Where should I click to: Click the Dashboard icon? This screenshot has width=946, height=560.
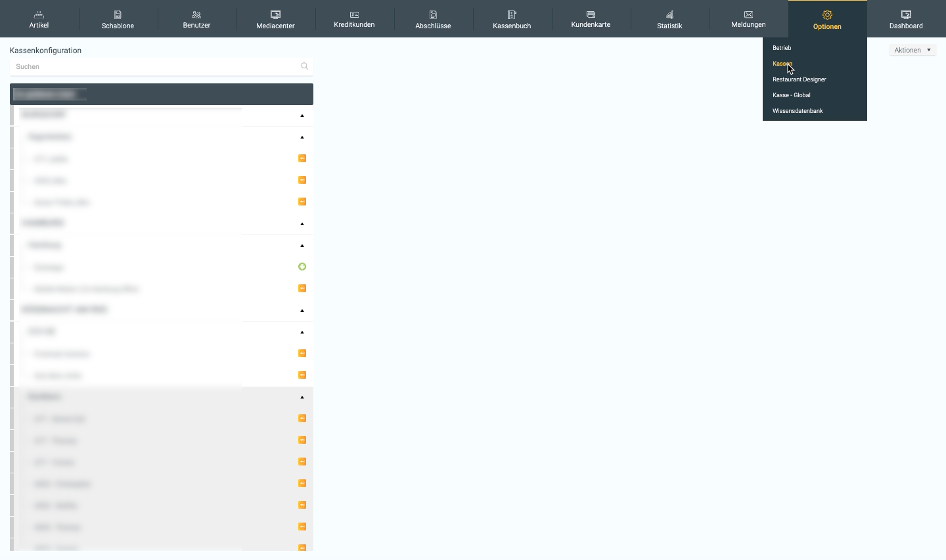pos(906,14)
